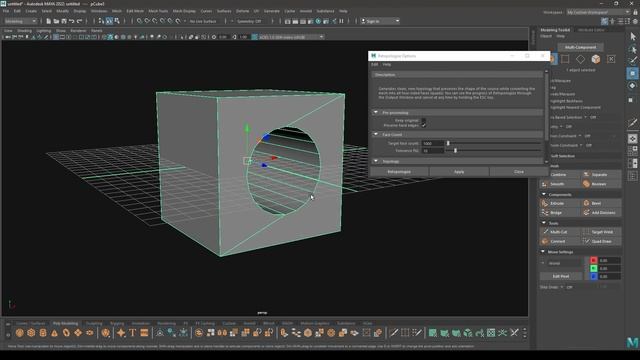Image resolution: width=640 pixels, height=360 pixels.
Task: Toggle the Keep original checkbox
Action: pyautogui.click(x=423, y=120)
